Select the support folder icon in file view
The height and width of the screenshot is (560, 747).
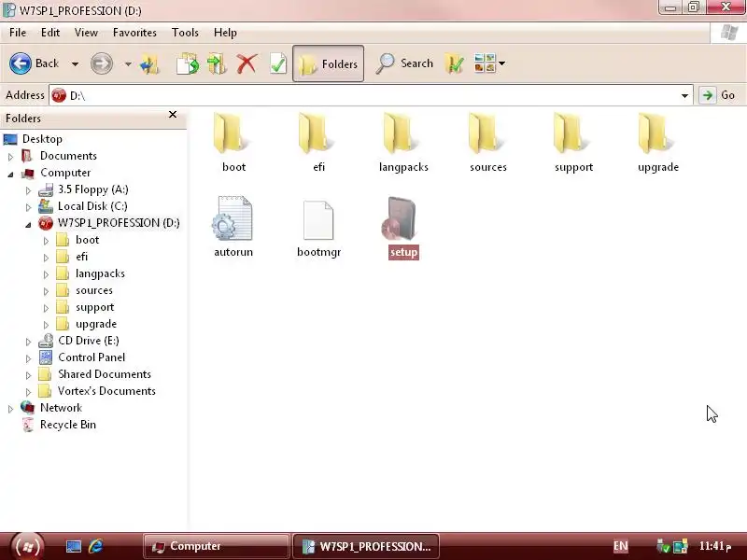pos(571,133)
